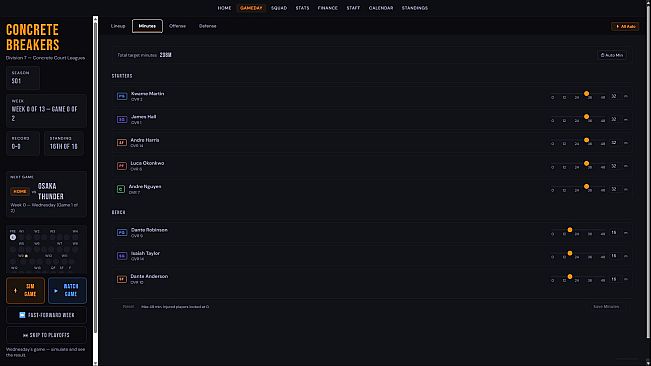Click the Concrete Breakers team title
Viewport: 651px width, 366px height.
click(32, 37)
